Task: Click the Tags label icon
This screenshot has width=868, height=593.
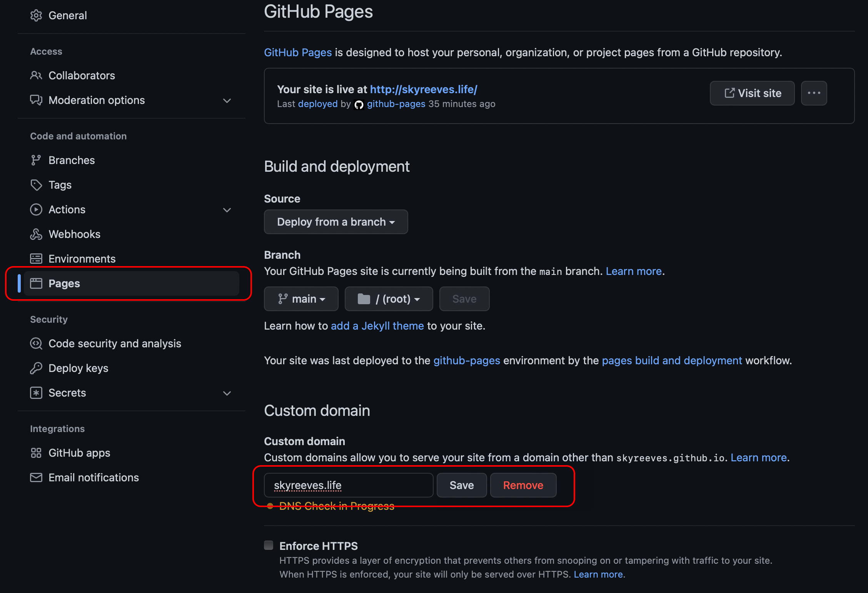Action: point(36,185)
